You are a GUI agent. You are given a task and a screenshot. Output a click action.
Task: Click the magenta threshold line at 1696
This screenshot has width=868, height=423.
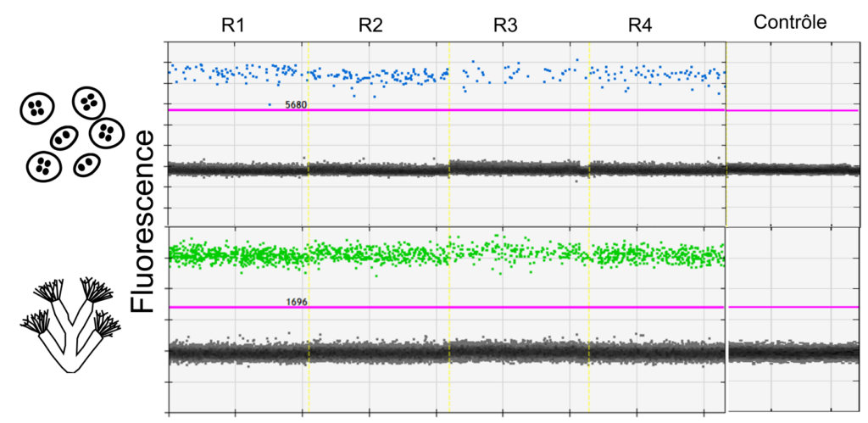point(509,307)
